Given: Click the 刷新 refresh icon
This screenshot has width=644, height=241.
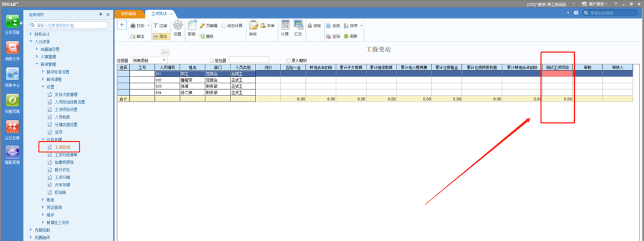Looking at the screenshot, I should 346,36.
